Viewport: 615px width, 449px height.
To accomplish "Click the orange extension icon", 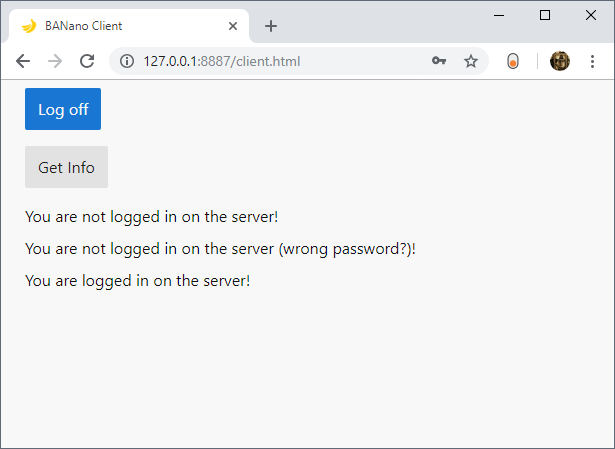I will pyautogui.click(x=513, y=61).
